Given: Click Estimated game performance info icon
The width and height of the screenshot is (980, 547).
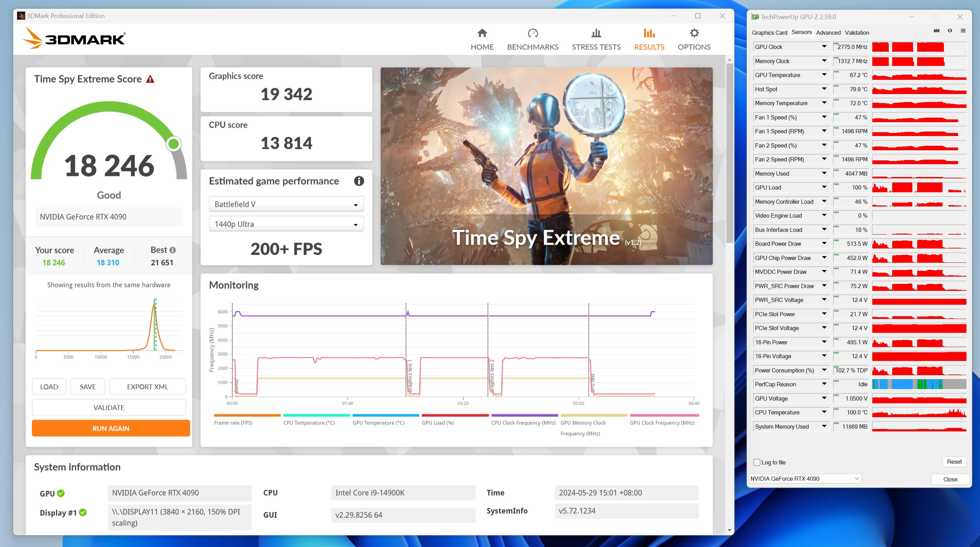Looking at the screenshot, I should 359,181.
